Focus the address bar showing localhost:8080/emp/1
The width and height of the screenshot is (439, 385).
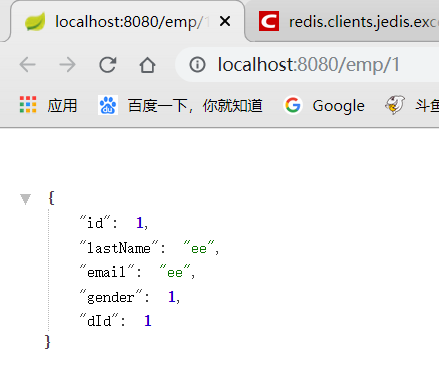click(308, 64)
